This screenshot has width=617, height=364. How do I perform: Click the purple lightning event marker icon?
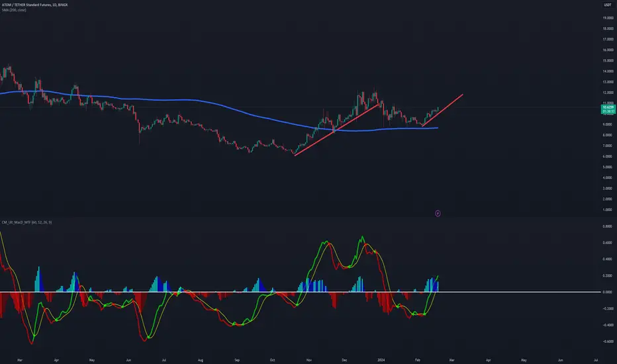tap(438, 213)
